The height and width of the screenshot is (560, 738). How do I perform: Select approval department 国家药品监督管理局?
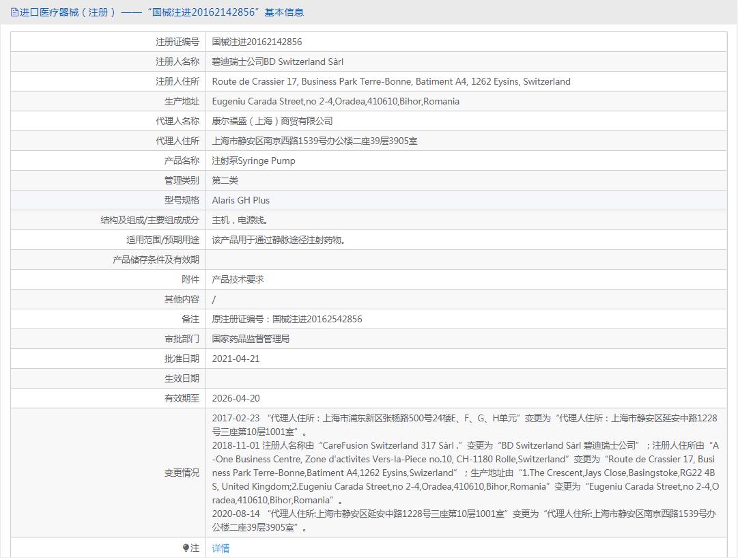[251, 339]
